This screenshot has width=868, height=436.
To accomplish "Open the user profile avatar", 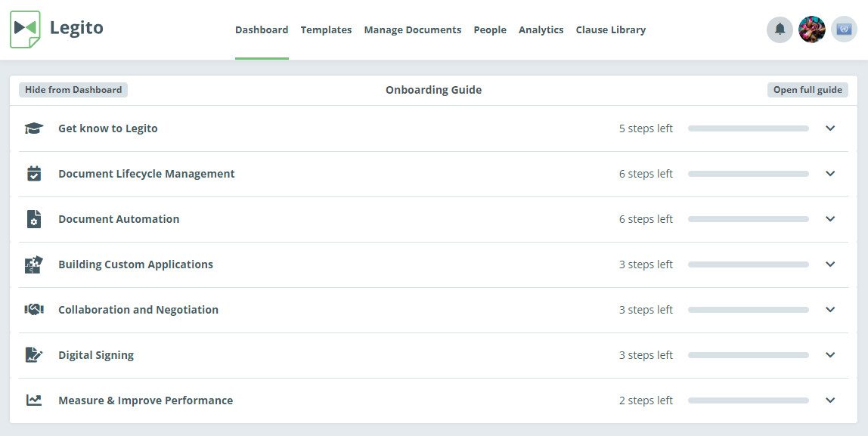I will [811, 29].
